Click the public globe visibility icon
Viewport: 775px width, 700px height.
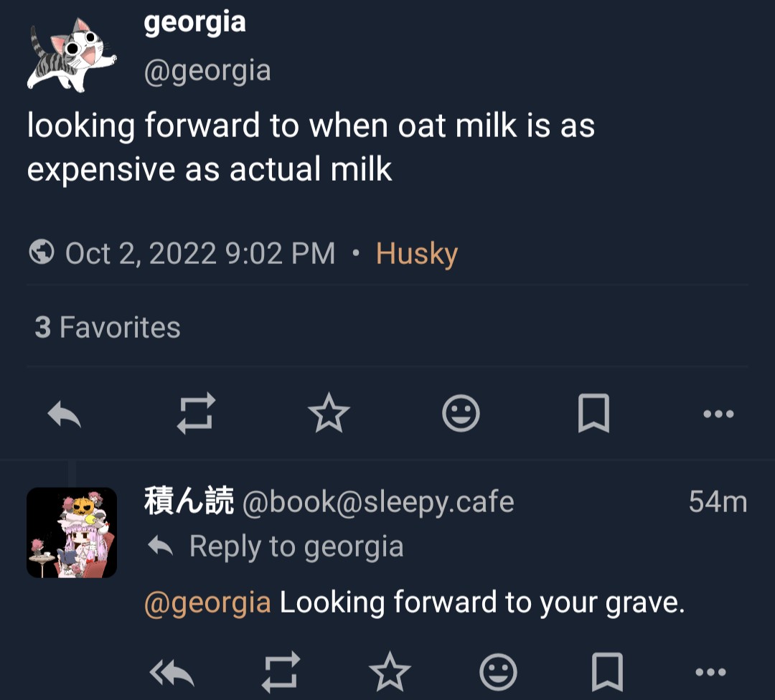[x=42, y=253]
